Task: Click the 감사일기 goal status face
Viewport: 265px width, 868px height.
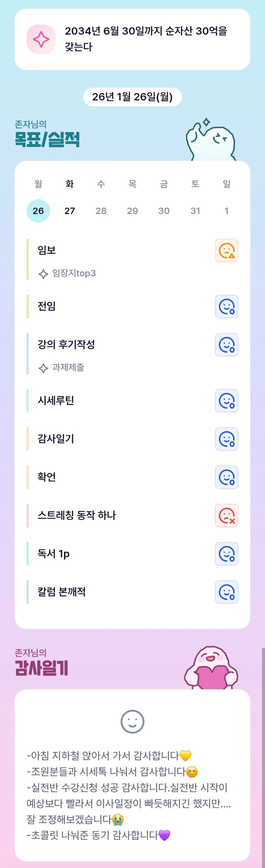Action: coord(227,439)
